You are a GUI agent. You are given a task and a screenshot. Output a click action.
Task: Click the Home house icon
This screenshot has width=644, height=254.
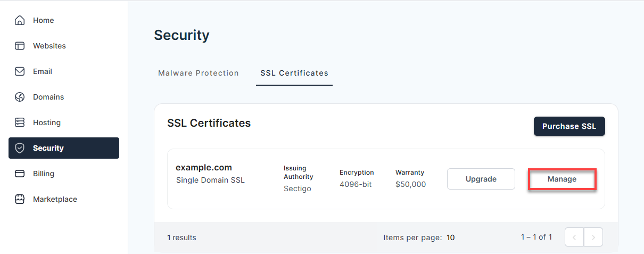(x=20, y=20)
